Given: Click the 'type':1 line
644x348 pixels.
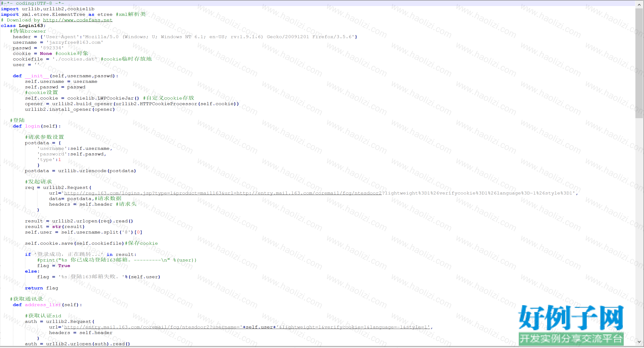Looking at the screenshot, I should (x=49, y=160).
